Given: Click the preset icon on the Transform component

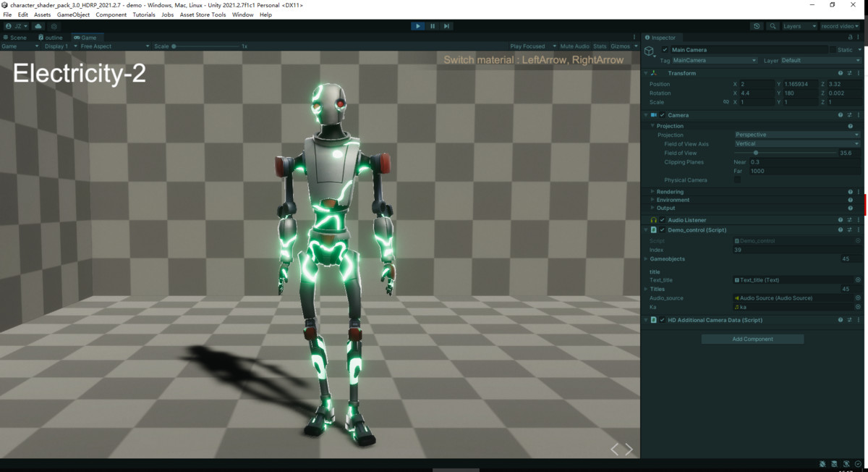Looking at the screenshot, I should (849, 72).
